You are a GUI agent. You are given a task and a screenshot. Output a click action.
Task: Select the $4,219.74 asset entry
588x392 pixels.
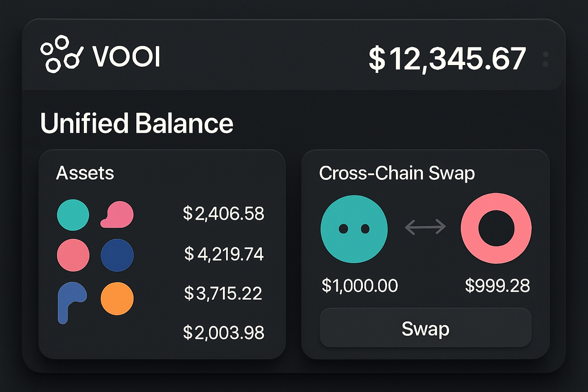click(x=224, y=254)
